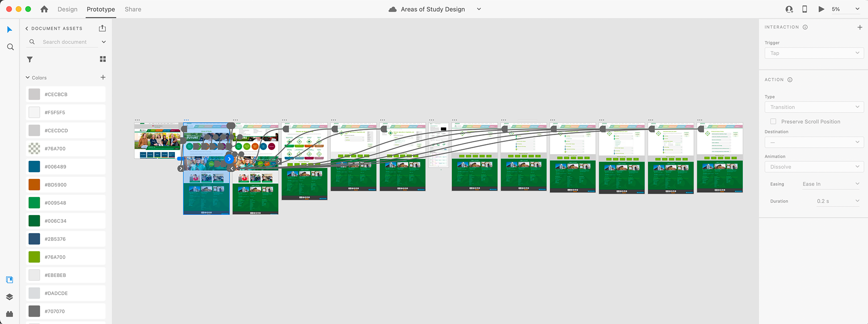Go to the Home screen icon
Viewport: 868px width, 324px height.
click(44, 9)
